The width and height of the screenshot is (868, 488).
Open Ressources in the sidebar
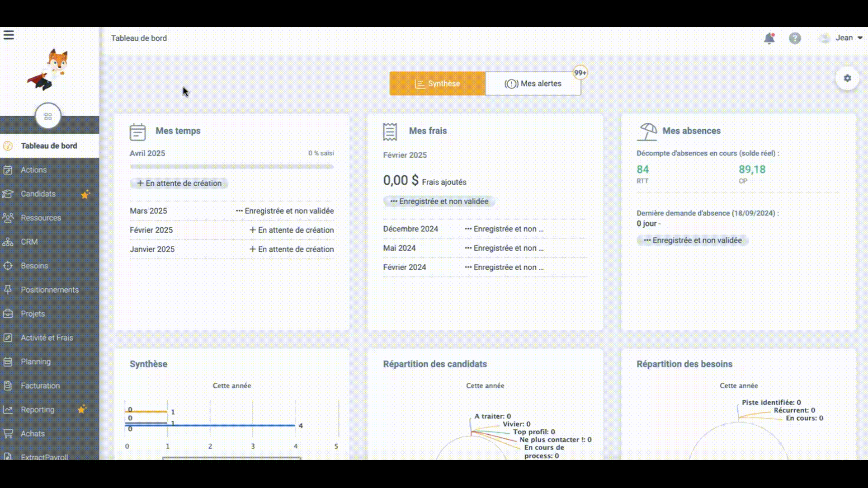click(x=49, y=218)
